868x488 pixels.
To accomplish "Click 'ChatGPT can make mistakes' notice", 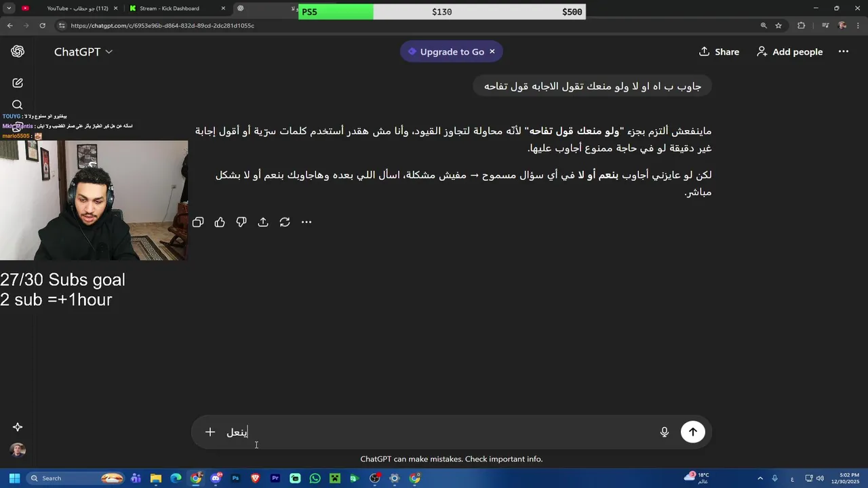I will 452,459.
